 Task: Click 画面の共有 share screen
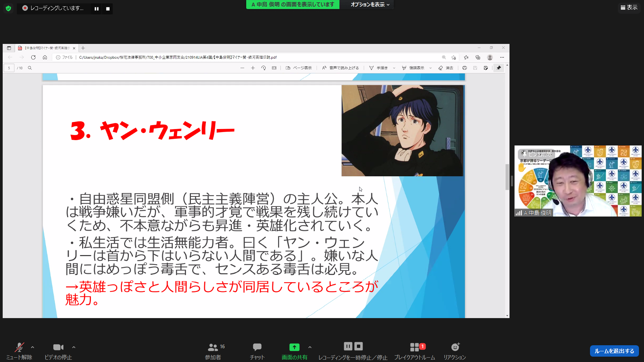point(294,351)
